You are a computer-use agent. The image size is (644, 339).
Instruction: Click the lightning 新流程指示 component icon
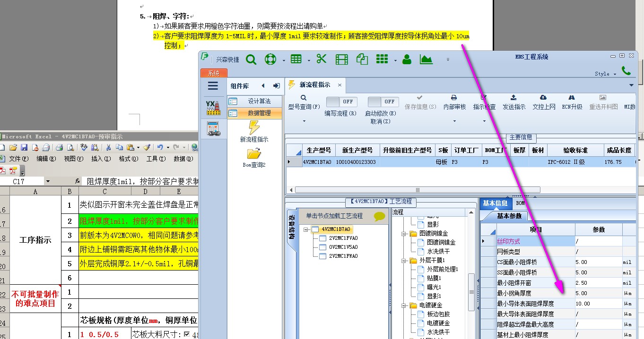[x=254, y=127]
